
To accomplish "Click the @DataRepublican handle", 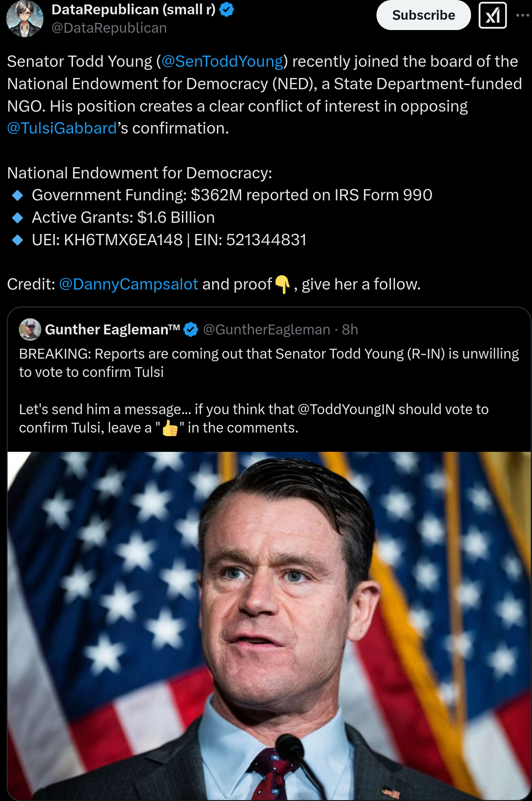I will click(x=109, y=28).
